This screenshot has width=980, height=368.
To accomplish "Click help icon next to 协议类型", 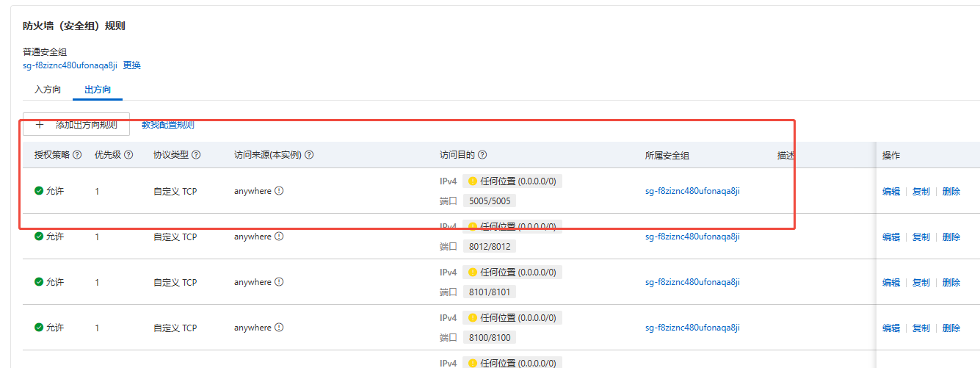I will coord(196,155).
